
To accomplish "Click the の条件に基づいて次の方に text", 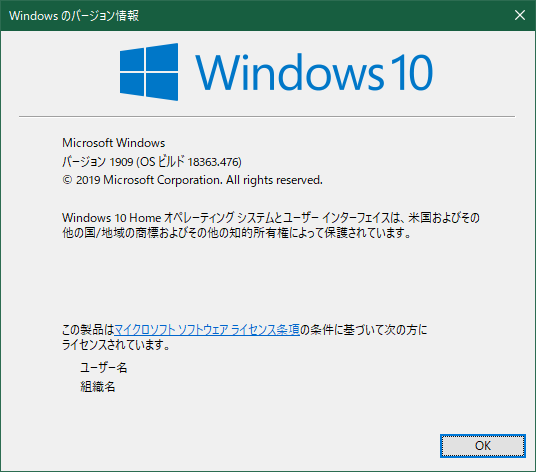I will pos(364,330).
